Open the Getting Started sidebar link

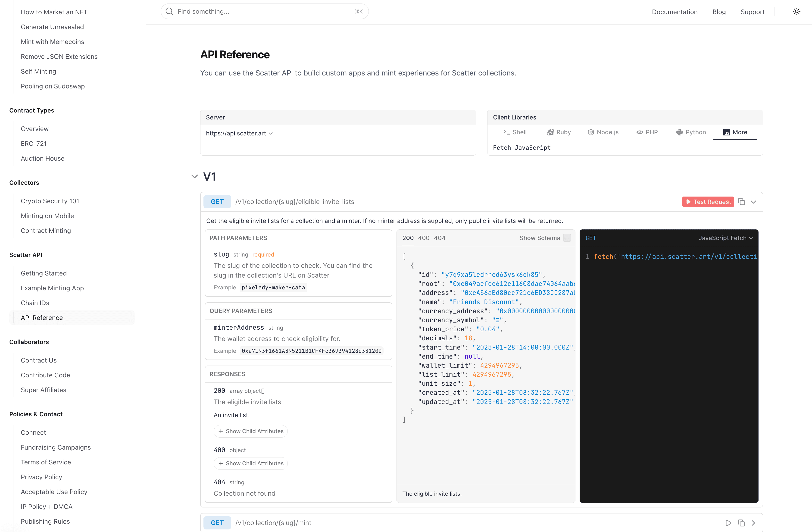click(44, 273)
